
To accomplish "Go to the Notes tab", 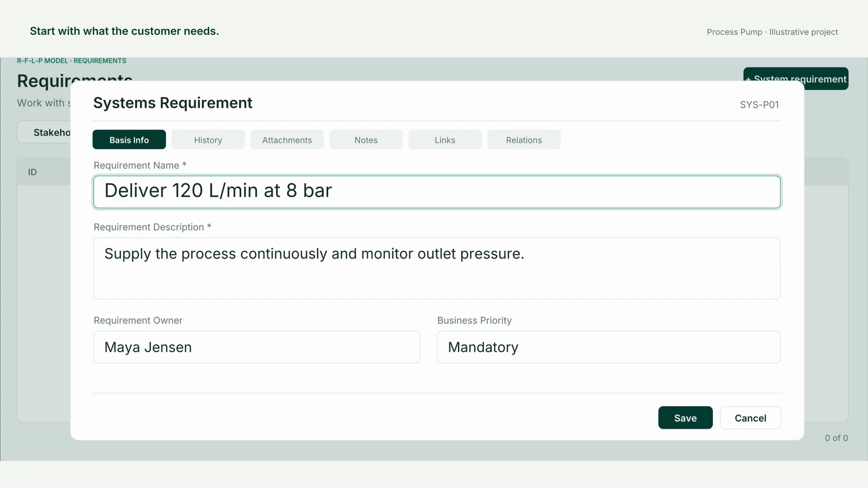I will click(x=366, y=139).
